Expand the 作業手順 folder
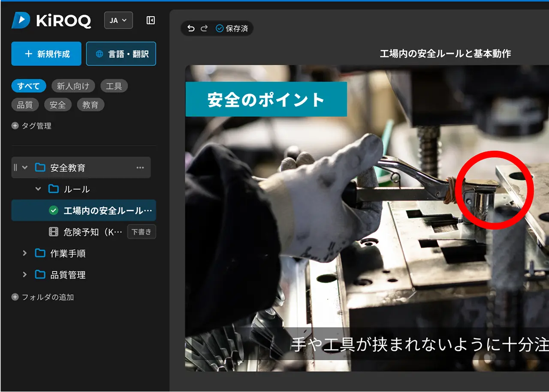This screenshot has width=549, height=392. (25, 253)
